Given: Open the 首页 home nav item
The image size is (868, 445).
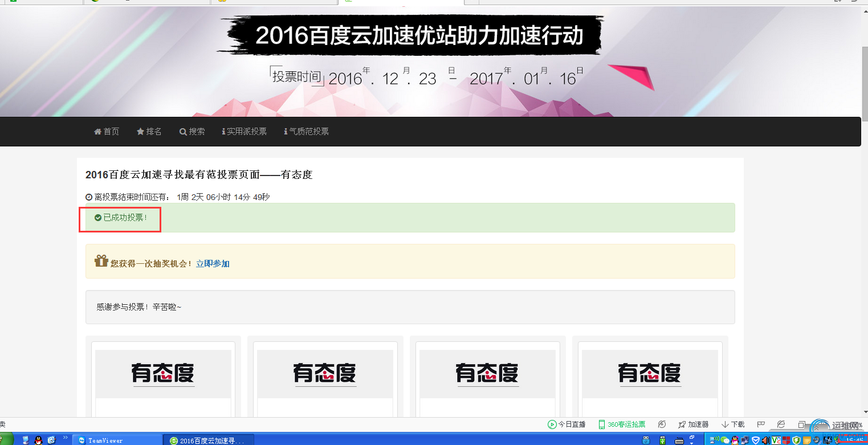Looking at the screenshot, I should pos(107,132).
